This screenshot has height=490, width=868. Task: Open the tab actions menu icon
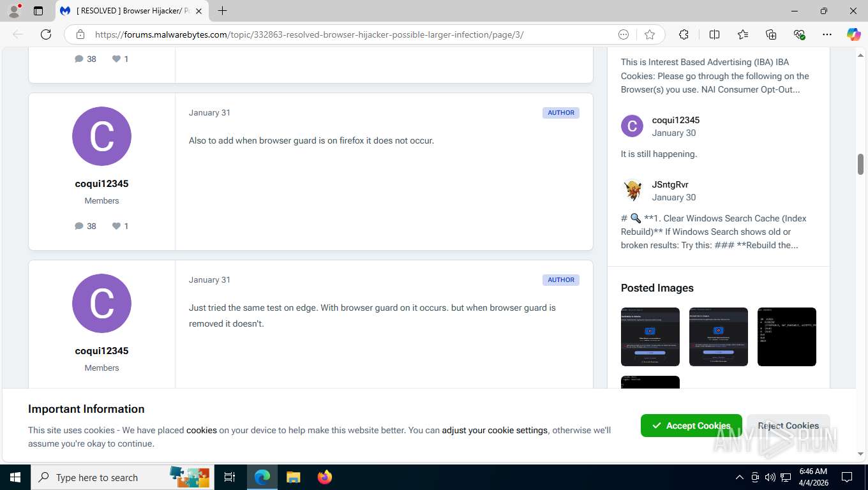coord(38,11)
